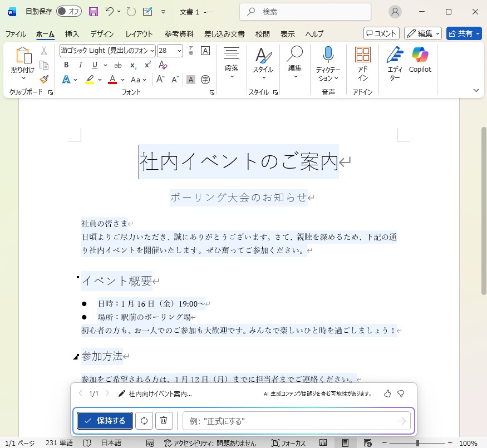Switch to the 校閲 tab

pyautogui.click(x=263, y=34)
